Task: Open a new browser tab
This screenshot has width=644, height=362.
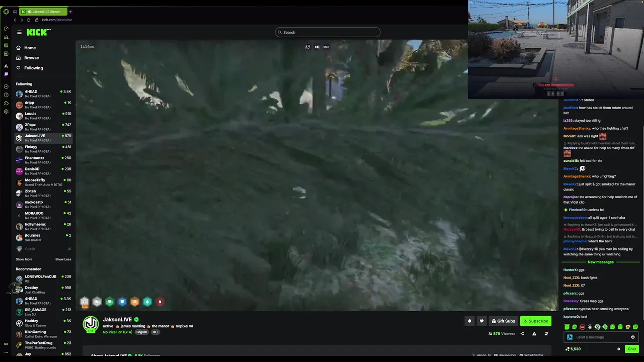Action: click(70, 12)
